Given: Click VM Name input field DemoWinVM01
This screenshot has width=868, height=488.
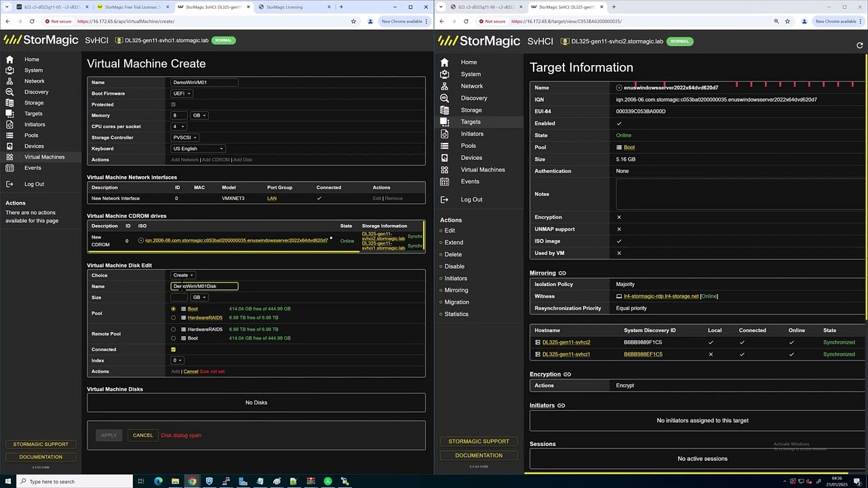Looking at the screenshot, I should point(204,83).
